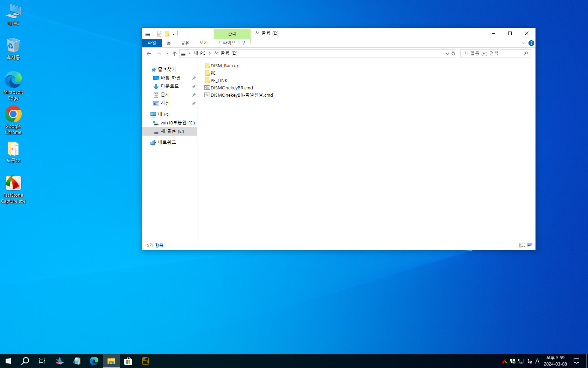Image resolution: width=588 pixels, height=368 pixels.
Task: Switch to details view in status bar
Action: coord(522,245)
